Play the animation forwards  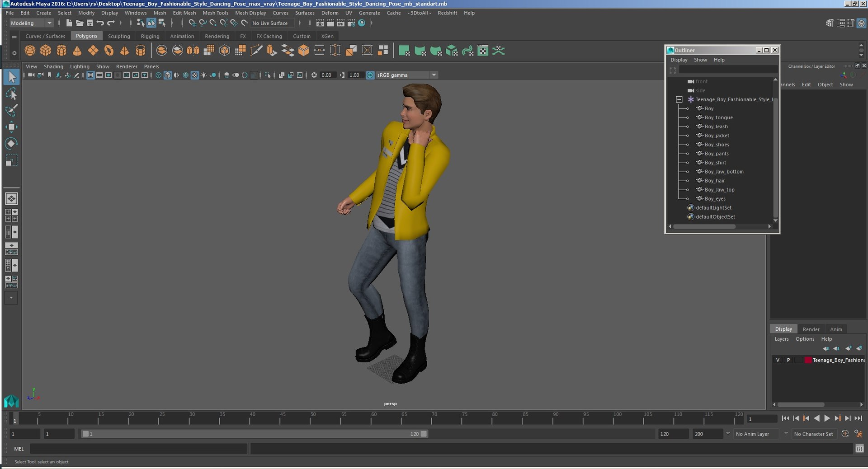(x=827, y=418)
